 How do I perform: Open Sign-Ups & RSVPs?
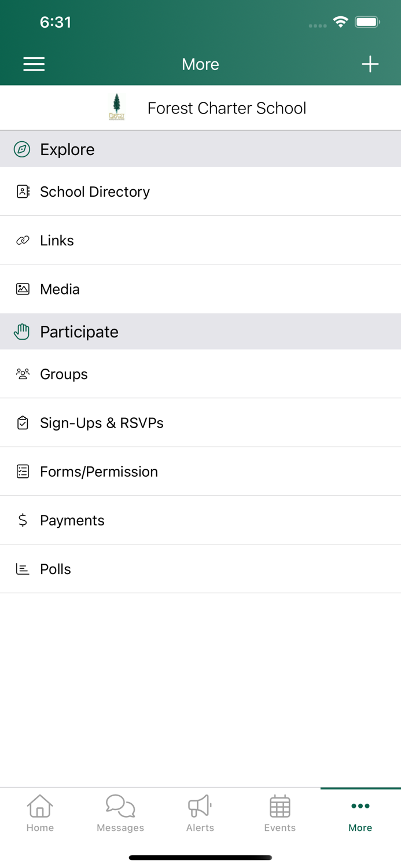click(x=102, y=423)
